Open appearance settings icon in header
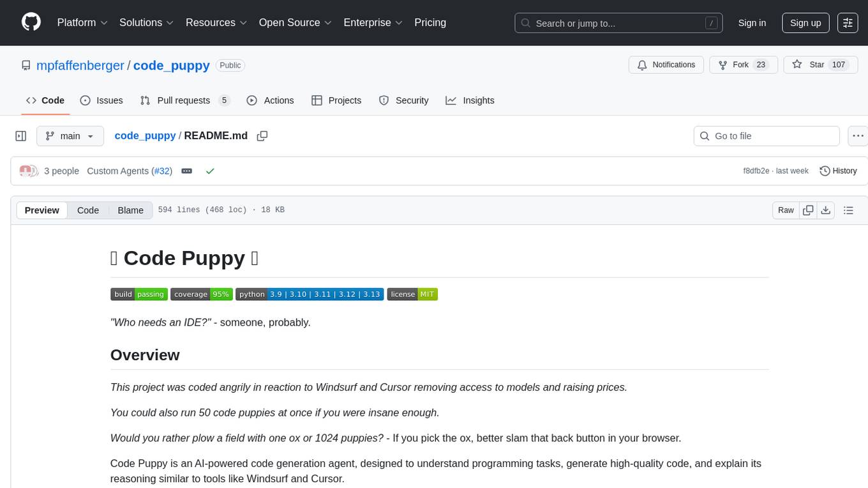The width and height of the screenshot is (868, 488). (x=848, y=23)
